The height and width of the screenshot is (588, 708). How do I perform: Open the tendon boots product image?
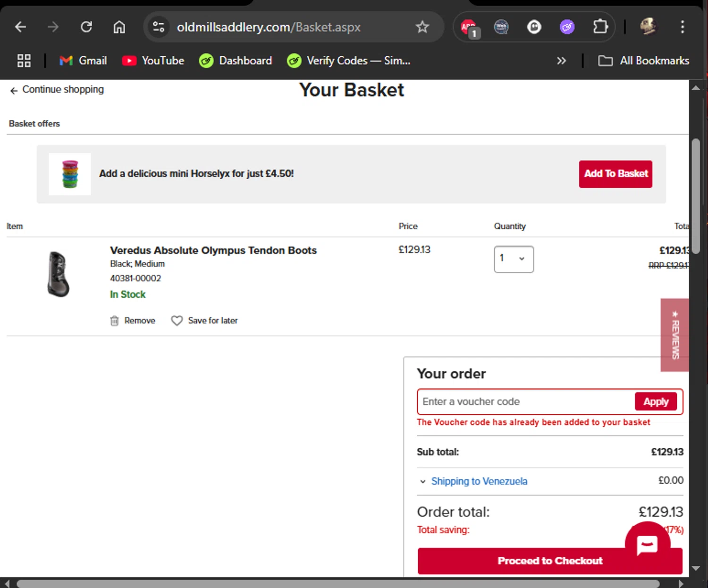[x=59, y=274]
